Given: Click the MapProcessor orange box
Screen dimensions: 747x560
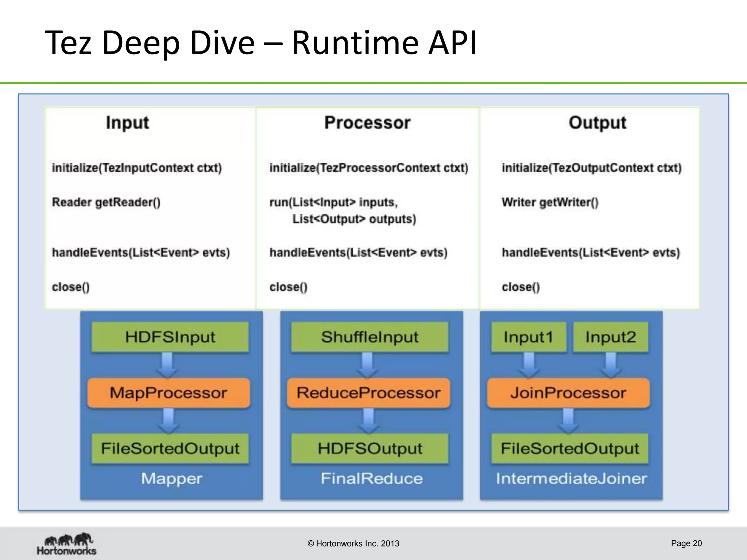Looking at the screenshot, I should pyautogui.click(x=169, y=393).
